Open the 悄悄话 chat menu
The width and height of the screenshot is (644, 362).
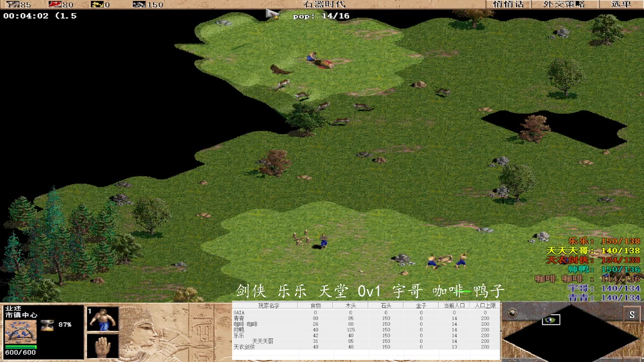point(508,4)
